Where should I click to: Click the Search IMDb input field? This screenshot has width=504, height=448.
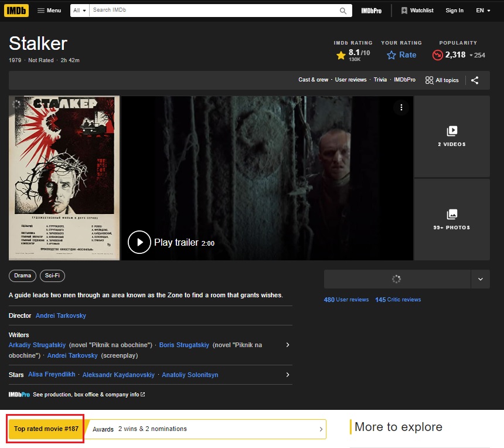click(x=214, y=11)
